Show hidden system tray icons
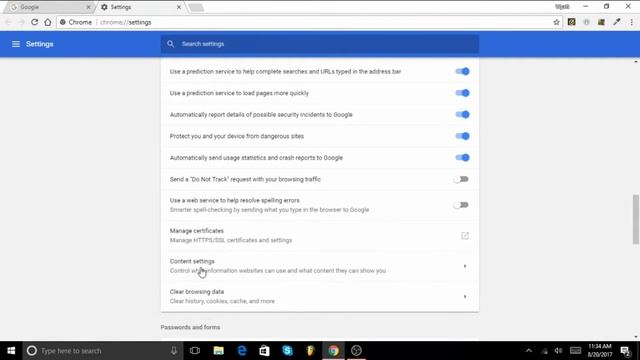Viewport: 640px width, 360px height. coord(529,351)
